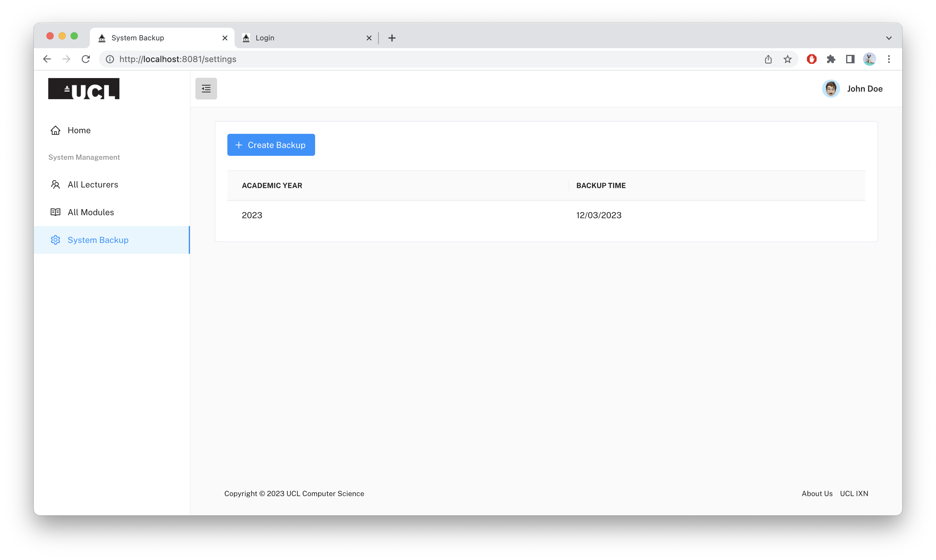Viewport: 936px width, 560px height.
Task: Bookmark this page with the star icon
Action: pyautogui.click(x=787, y=59)
